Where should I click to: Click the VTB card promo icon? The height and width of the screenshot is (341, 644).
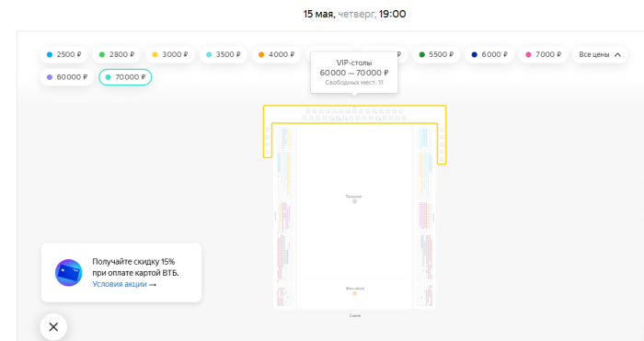click(69, 272)
